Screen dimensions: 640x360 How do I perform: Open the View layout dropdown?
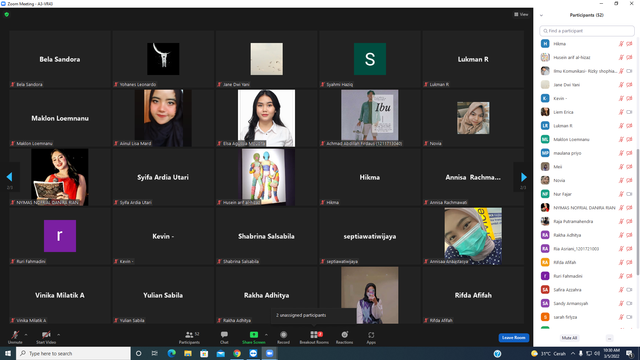pyautogui.click(x=521, y=14)
